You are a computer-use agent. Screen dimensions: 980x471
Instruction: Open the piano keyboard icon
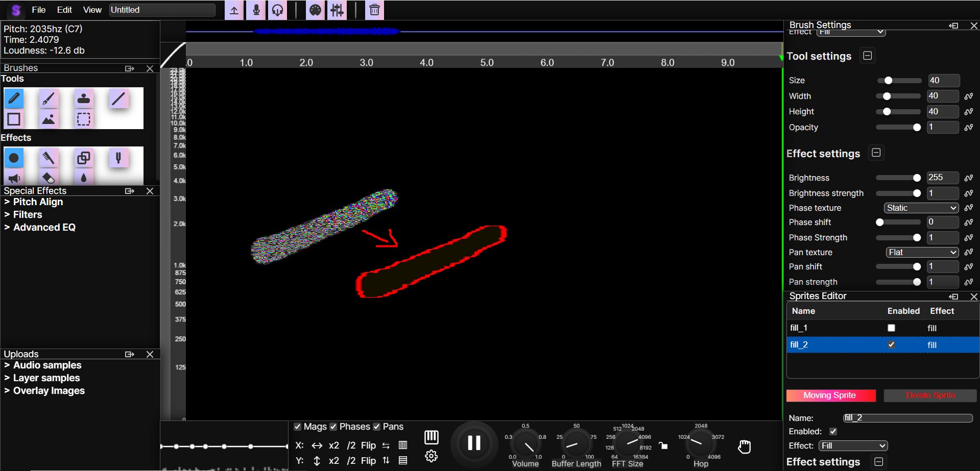(x=432, y=437)
